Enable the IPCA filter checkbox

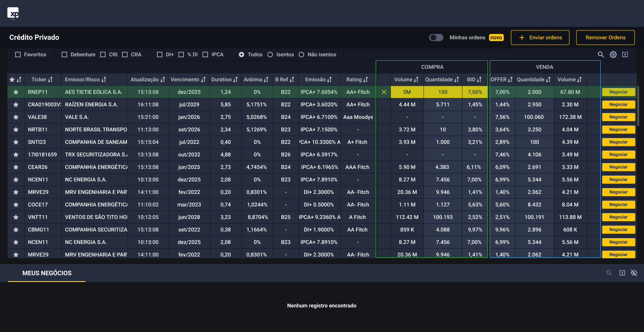tap(205, 55)
